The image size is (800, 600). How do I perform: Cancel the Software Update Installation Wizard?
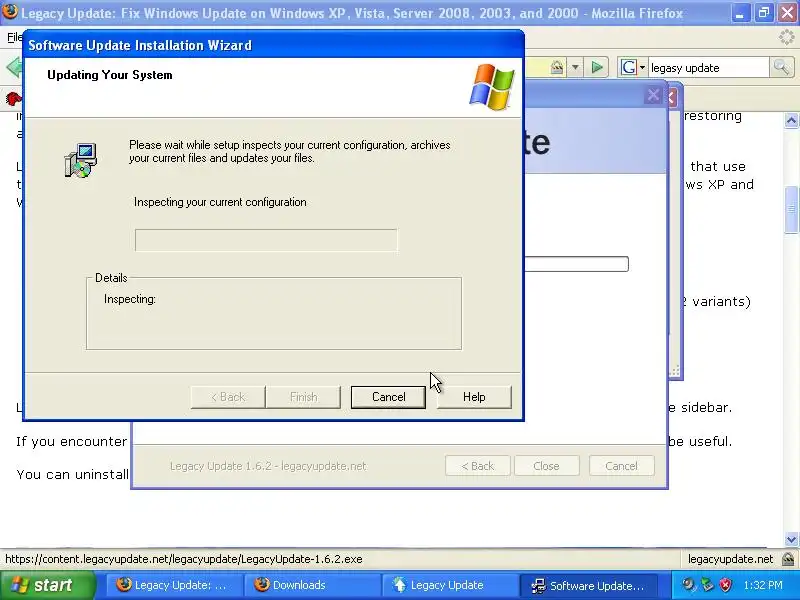(388, 397)
